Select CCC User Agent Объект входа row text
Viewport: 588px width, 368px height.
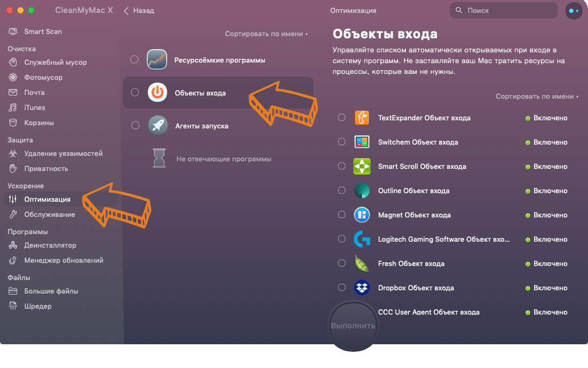click(x=429, y=312)
